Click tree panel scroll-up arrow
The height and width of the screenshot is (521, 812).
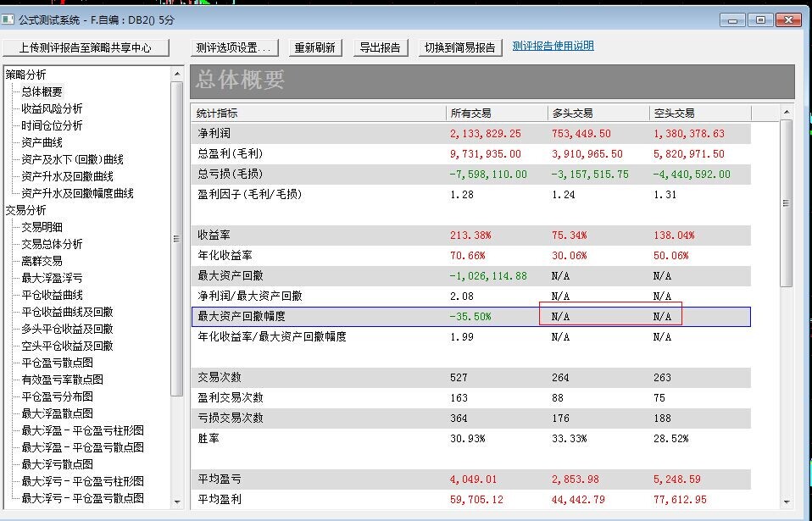177,74
